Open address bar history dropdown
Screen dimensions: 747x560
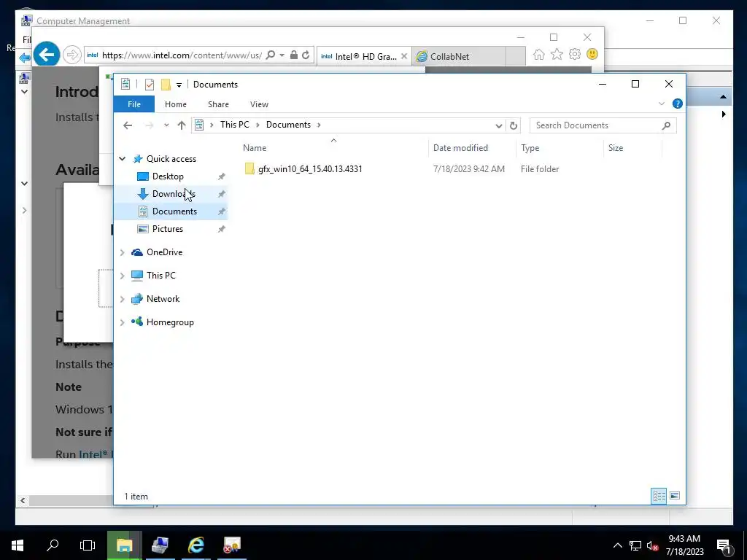coord(498,125)
